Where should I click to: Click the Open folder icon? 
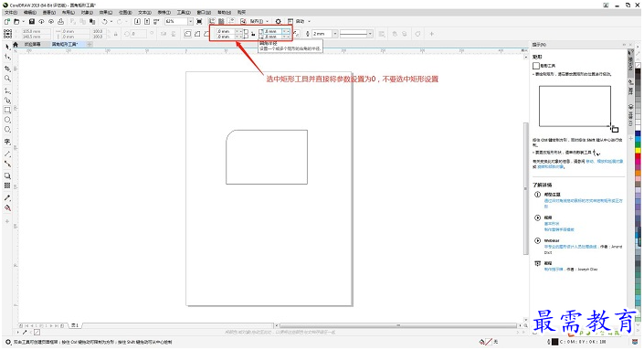point(16,21)
